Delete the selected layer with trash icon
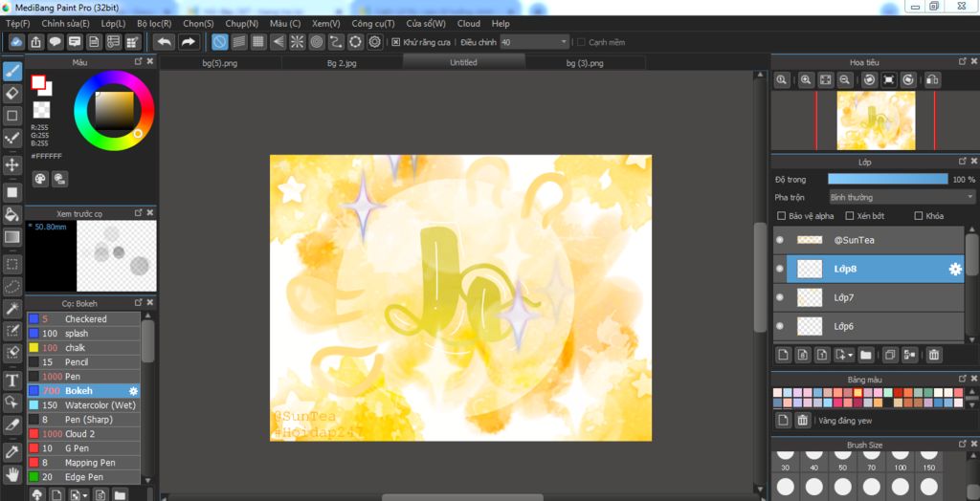Image resolution: width=980 pixels, height=501 pixels. click(x=934, y=355)
